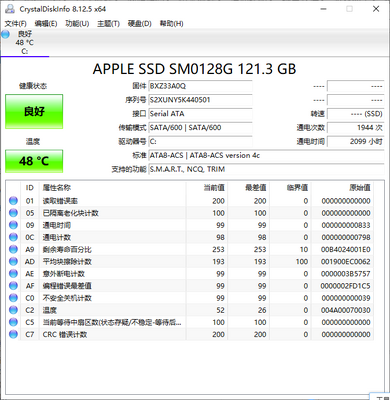Click status orb for ID 0C 通电计数
Screen dimensions: 390x400
[x=13, y=237]
